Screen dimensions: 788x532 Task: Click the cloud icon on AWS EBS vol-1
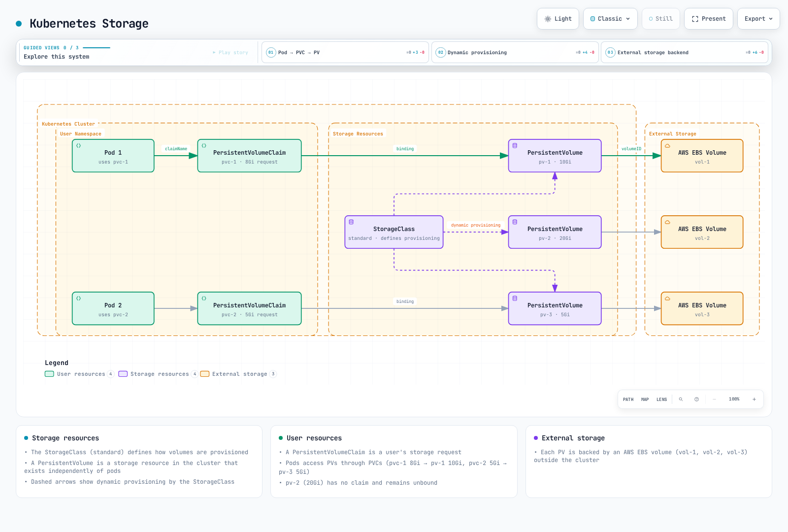[x=667, y=146]
